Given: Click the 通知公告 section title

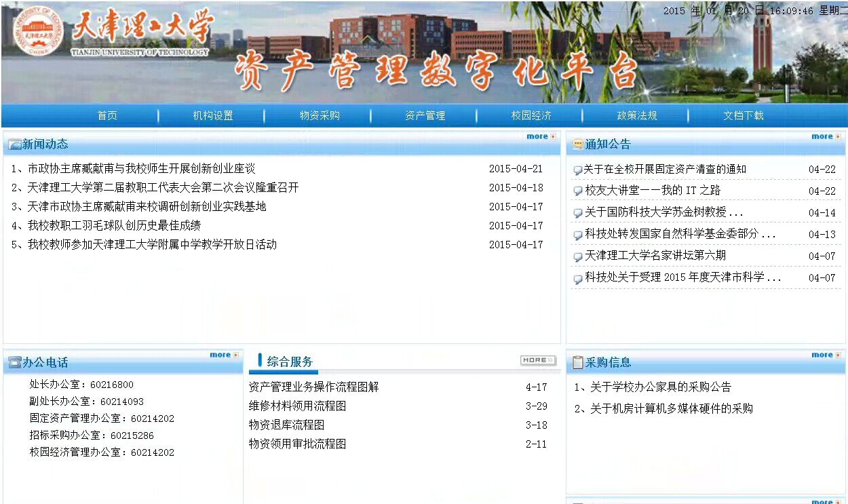Looking at the screenshot, I should (x=608, y=144).
